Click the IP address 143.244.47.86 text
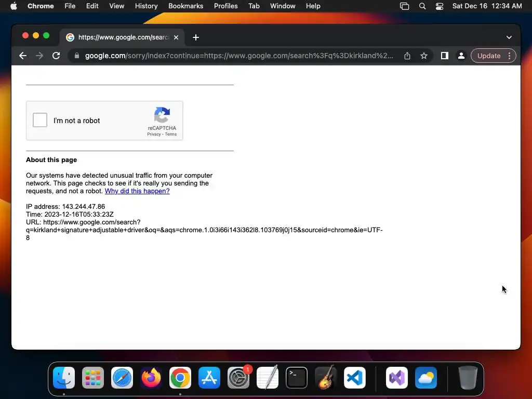Screen dimensions: 532x399 (65, 207)
